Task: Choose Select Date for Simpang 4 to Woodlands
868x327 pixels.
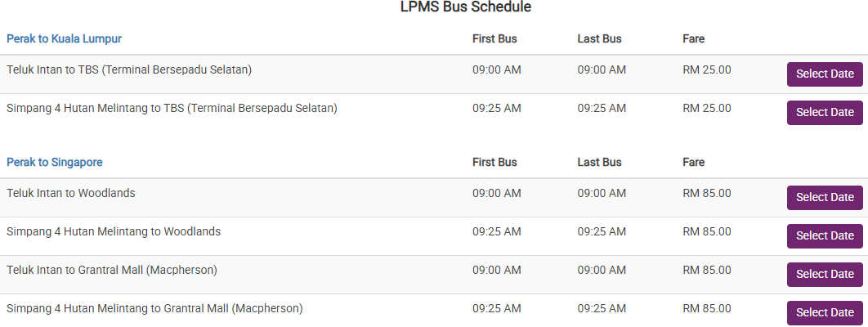Action: pyautogui.click(x=824, y=236)
